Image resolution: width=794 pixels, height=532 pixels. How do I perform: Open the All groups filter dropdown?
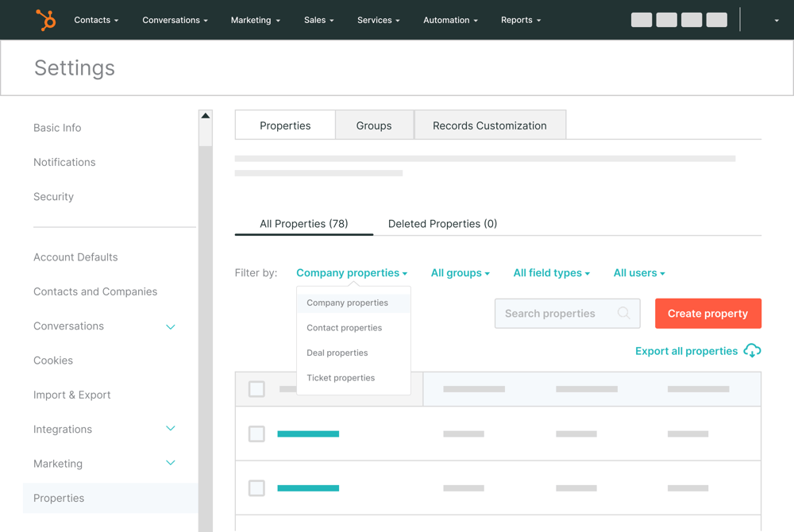460,272
